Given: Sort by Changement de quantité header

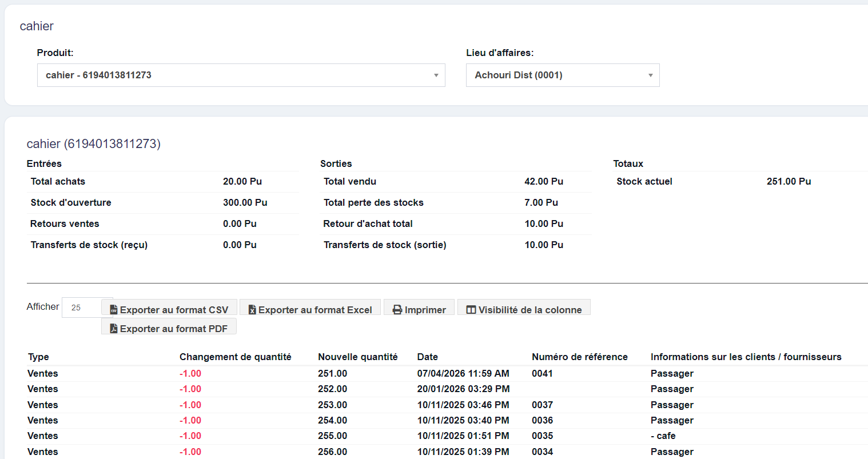Looking at the screenshot, I should [235, 357].
